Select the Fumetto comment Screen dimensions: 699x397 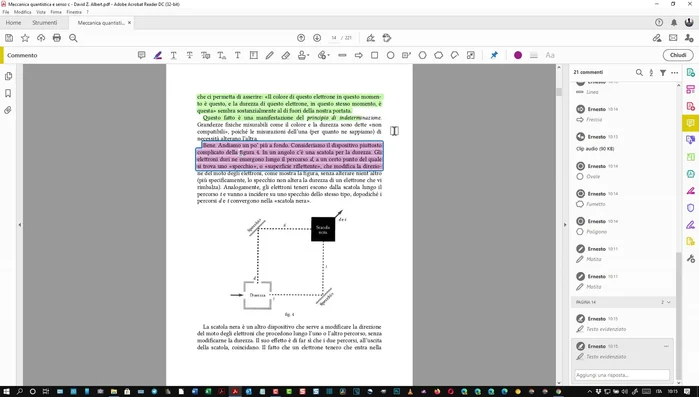pyautogui.click(x=623, y=199)
